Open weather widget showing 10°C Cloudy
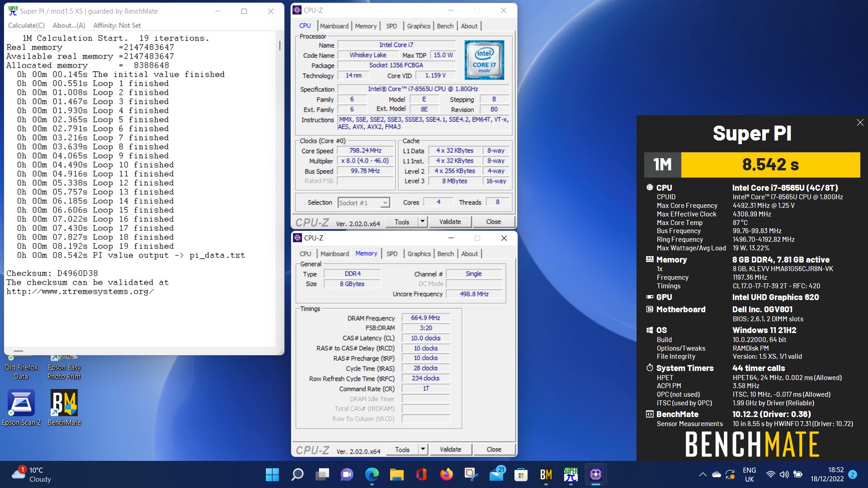Viewport: 868px width, 488px height. click(x=32, y=474)
